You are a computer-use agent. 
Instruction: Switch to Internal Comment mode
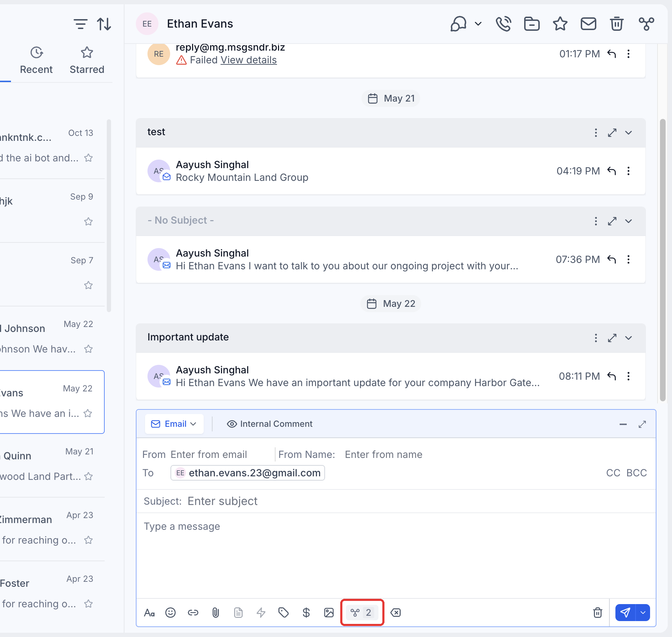click(270, 424)
